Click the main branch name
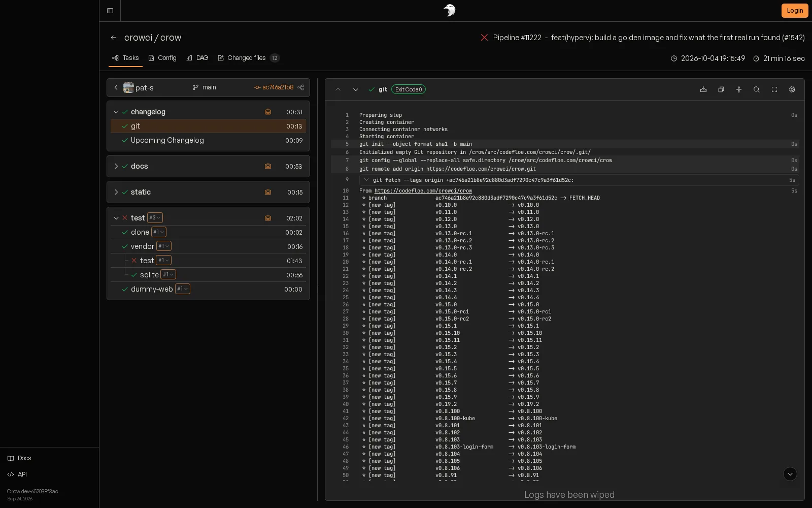Viewport: 812px width, 508px height. pos(209,87)
